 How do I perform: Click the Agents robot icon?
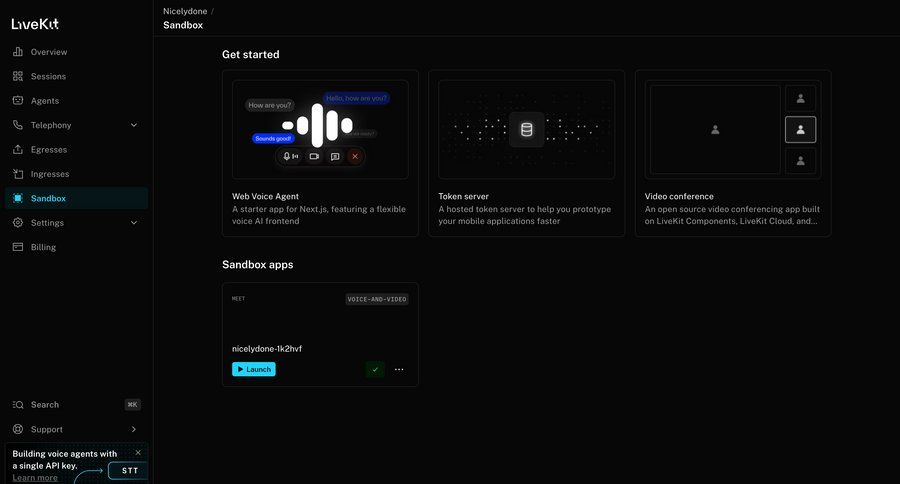click(18, 100)
